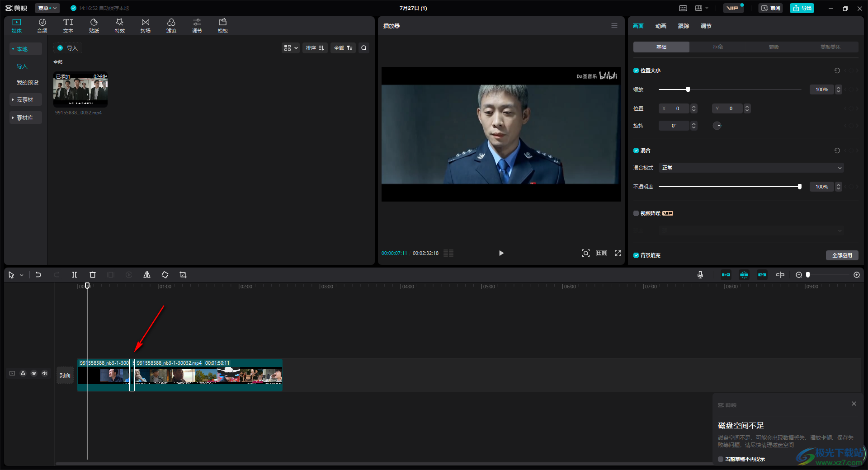Open the 模板 templates panel
868x470 pixels.
click(222, 26)
